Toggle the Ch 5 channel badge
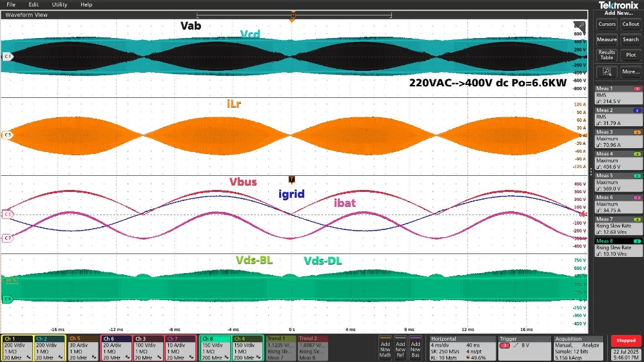The height and width of the screenshot is (362, 644). click(x=83, y=348)
